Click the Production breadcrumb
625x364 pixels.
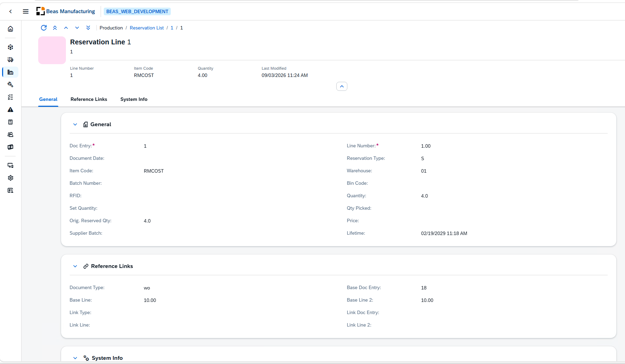pyautogui.click(x=111, y=28)
